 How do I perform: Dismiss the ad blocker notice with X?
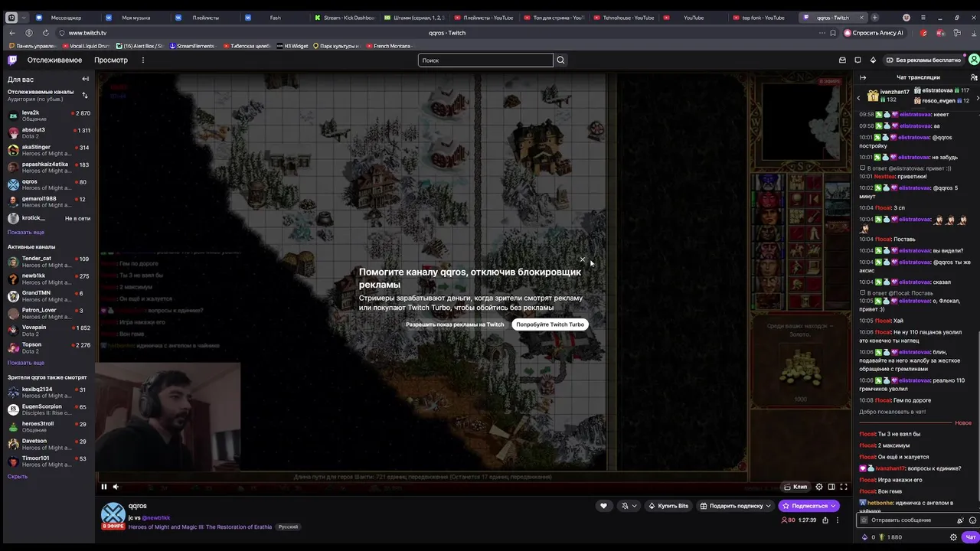pos(583,259)
